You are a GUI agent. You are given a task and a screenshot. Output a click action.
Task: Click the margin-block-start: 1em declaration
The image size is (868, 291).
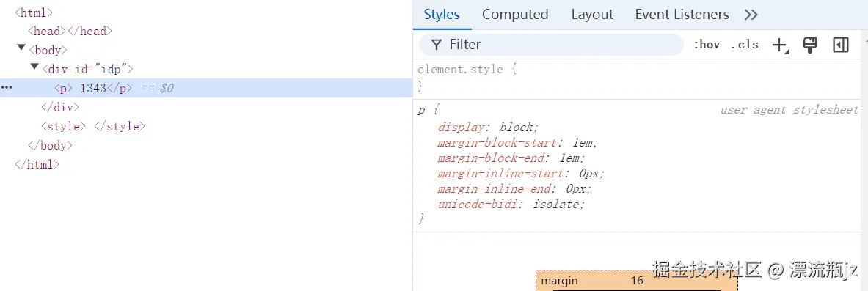coord(517,143)
